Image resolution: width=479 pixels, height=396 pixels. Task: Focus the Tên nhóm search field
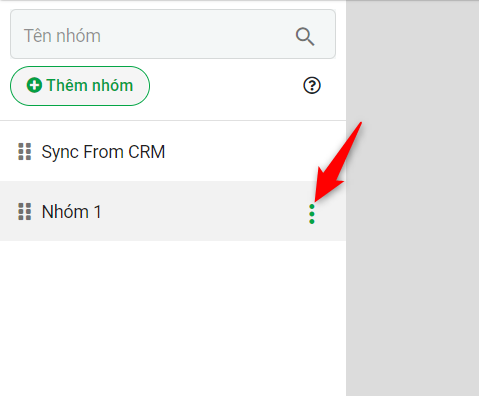(173, 34)
